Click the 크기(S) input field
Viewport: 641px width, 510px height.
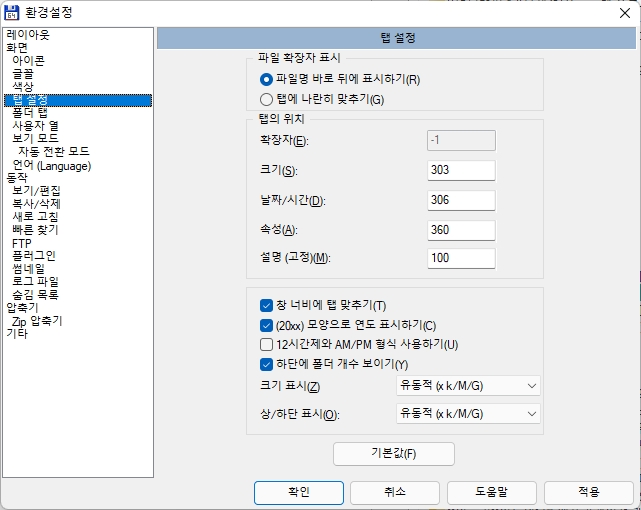point(461,170)
